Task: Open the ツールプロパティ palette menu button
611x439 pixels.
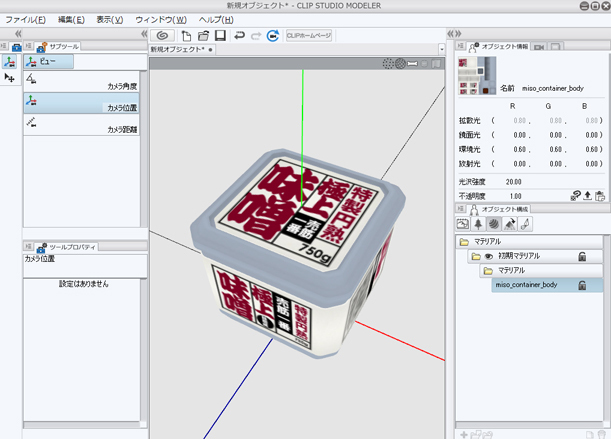Action: click(x=28, y=246)
